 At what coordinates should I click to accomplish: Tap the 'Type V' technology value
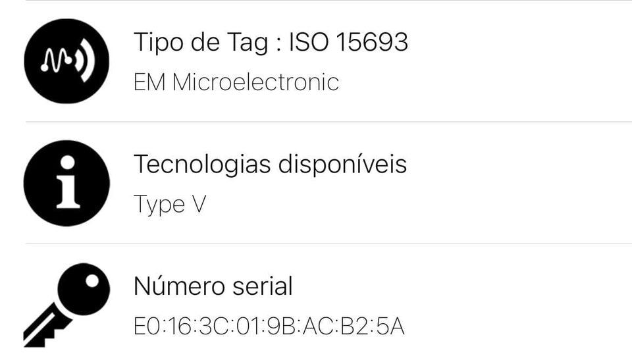170,205
